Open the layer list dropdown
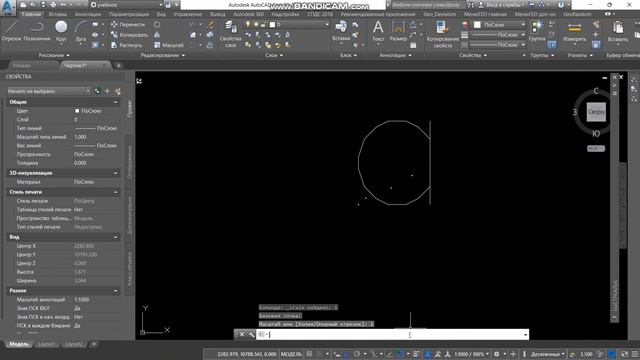The width and height of the screenshot is (640, 360). pyautogui.click(x=326, y=24)
